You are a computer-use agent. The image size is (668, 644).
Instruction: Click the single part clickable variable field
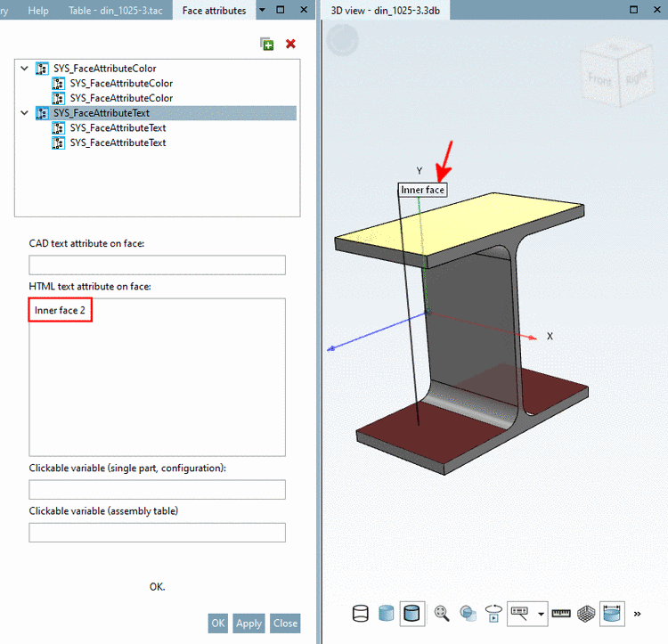157,489
